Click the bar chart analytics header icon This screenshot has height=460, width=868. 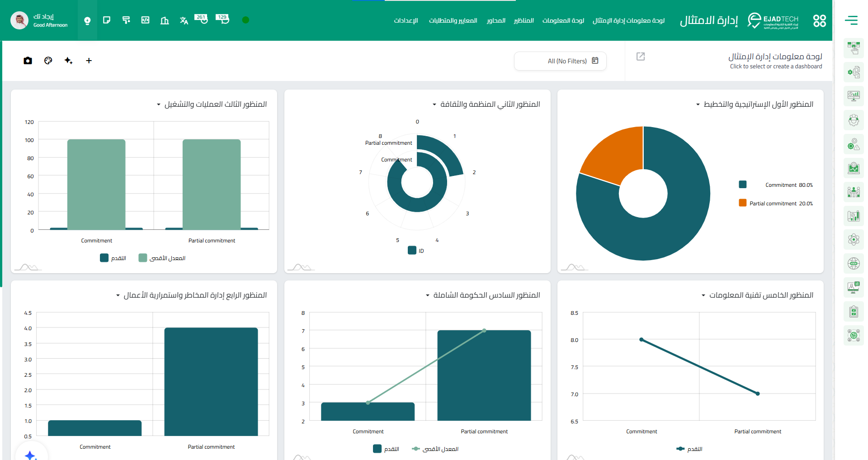coord(165,20)
